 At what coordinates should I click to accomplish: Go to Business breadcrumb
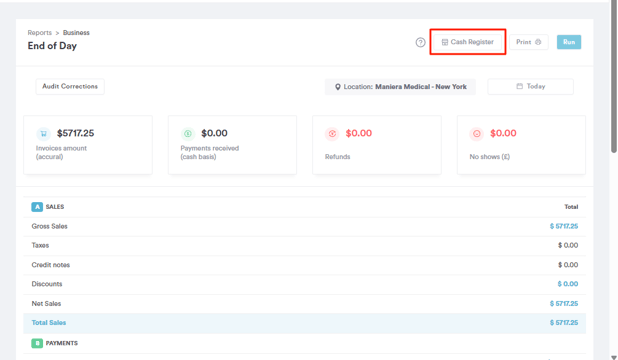tap(76, 33)
